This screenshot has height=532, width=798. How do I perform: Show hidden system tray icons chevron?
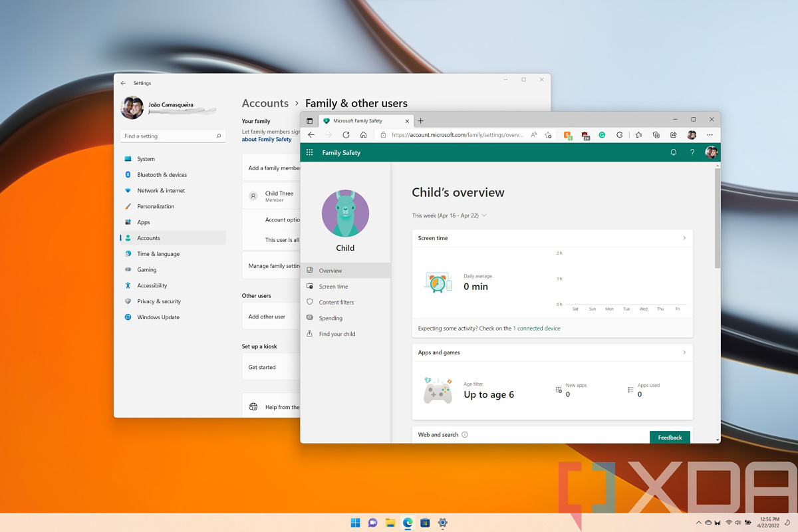click(x=698, y=523)
